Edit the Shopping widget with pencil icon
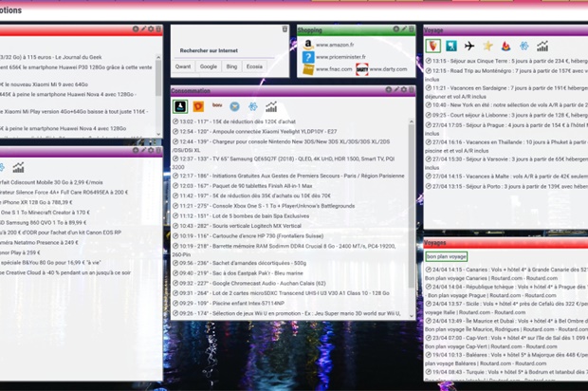 point(404,28)
